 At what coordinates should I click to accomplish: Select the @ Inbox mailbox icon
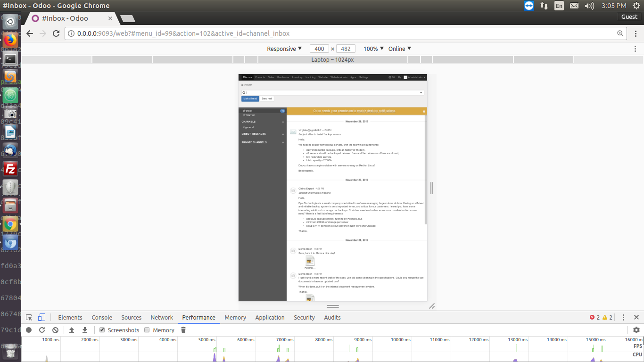coord(244,111)
